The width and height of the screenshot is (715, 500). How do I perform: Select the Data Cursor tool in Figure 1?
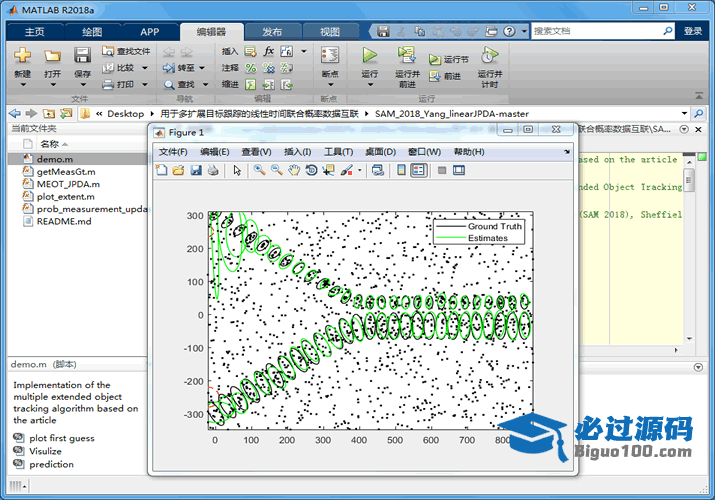tap(328, 170)
